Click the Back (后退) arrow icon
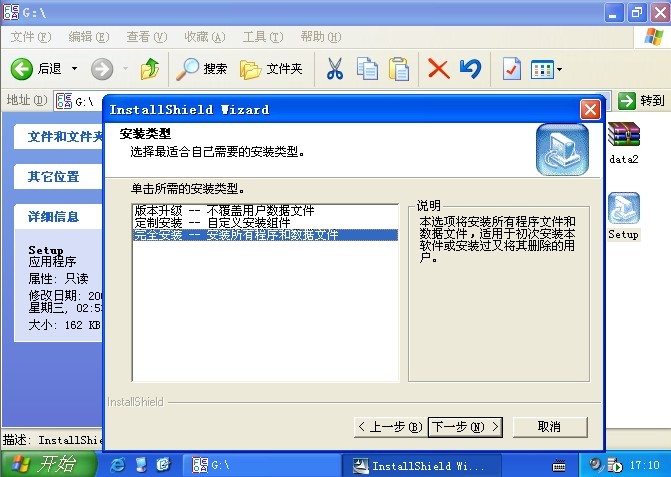 click(22, 69)
